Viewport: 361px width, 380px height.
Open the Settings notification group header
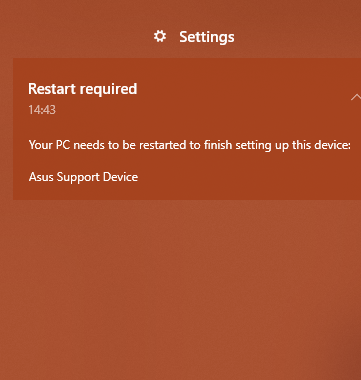tap(194, 37)
